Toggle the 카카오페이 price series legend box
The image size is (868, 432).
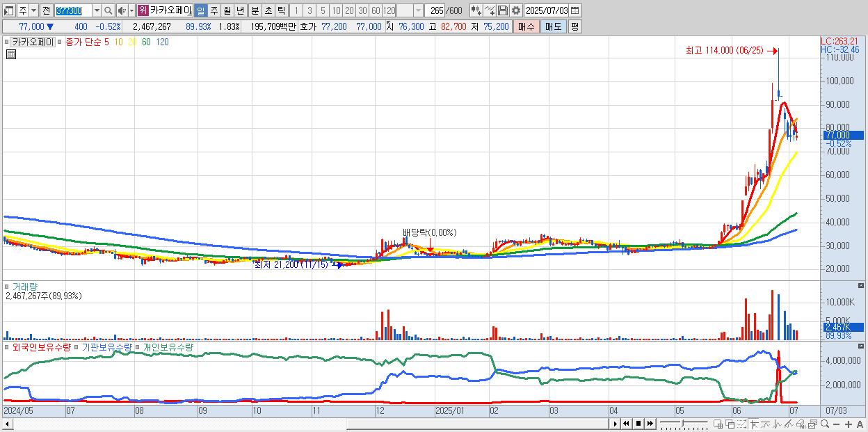pyautogui.click(x=8, y=42)
